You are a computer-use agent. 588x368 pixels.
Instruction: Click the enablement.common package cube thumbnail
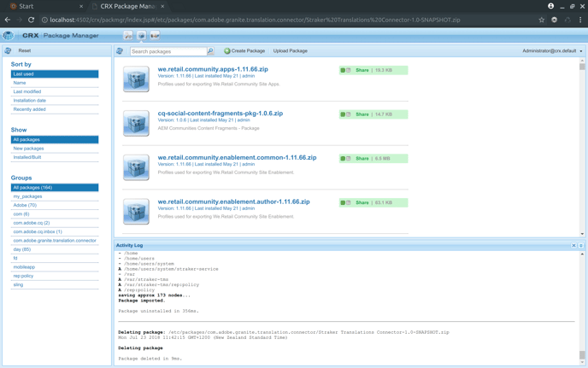click(x=136, y=167)
